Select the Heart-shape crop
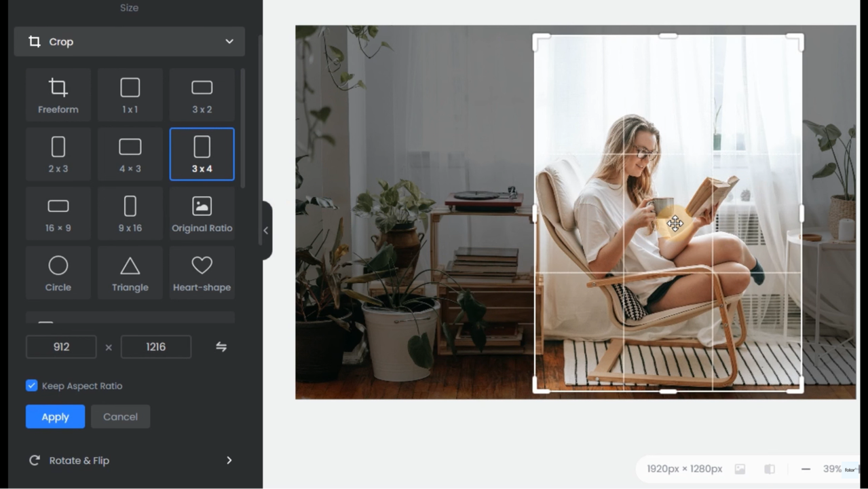 (202, 273)
